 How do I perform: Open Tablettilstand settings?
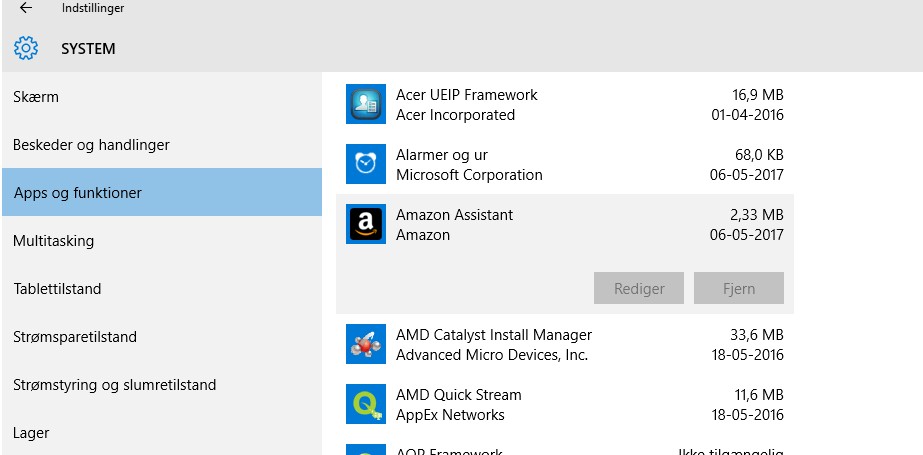pyautogui.click(x=162, y=288)
